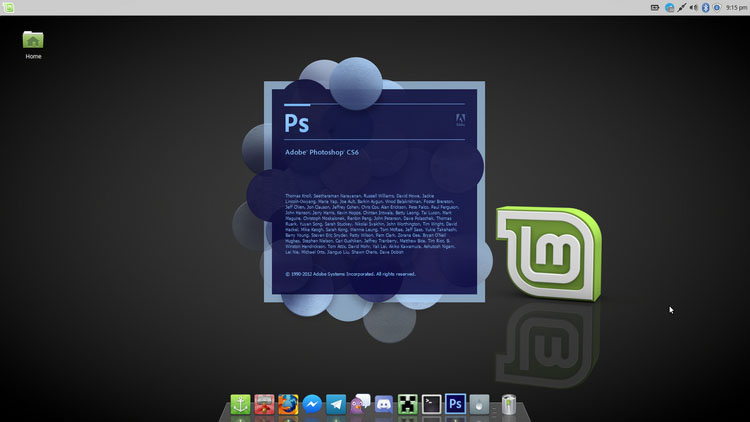The image size is (750, 422).
Task: Launch Firefox from the dock
Action: click(x=288, y=404)
